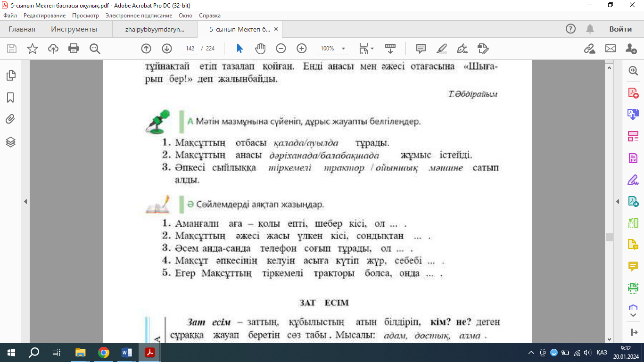Open the green Organize Pages tool
The width and height of the screenshot is (644, 362).
coord(633,223)
